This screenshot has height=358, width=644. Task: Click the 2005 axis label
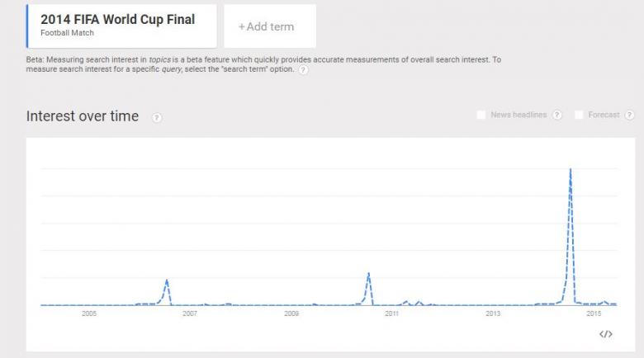[89, 313]
